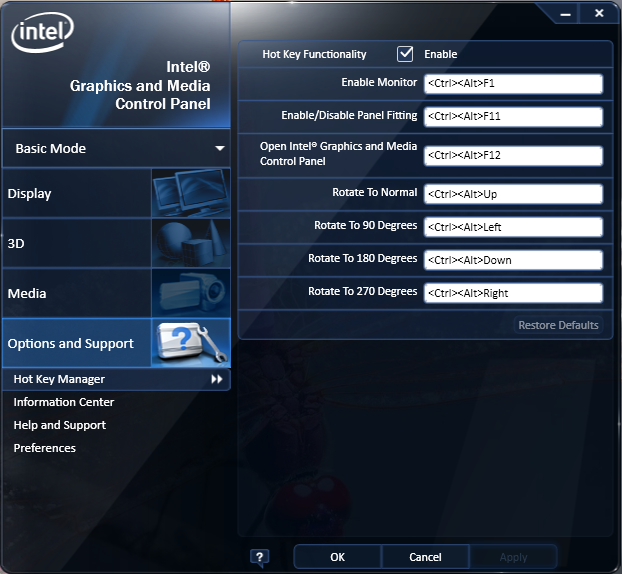Click Rotate To 90 Degrees hotkey field
This screenshot has height=574, width=622.
(513, 227)
